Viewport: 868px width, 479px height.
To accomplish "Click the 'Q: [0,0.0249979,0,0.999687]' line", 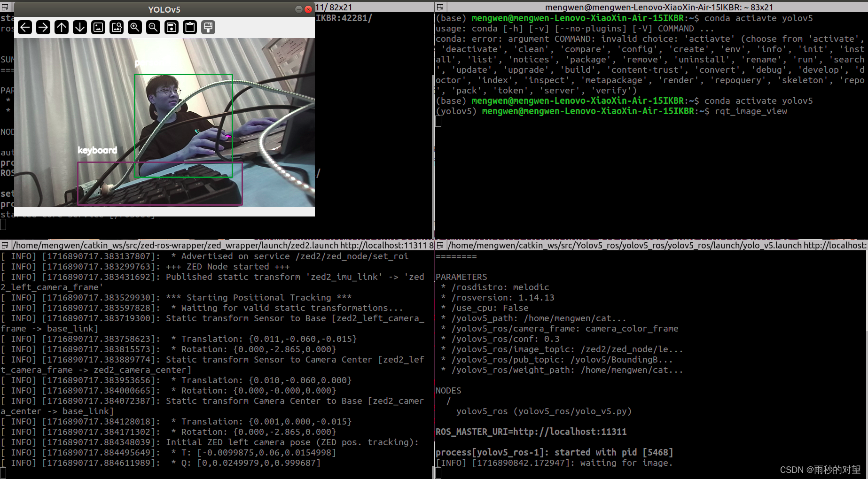I will point(161,463).
